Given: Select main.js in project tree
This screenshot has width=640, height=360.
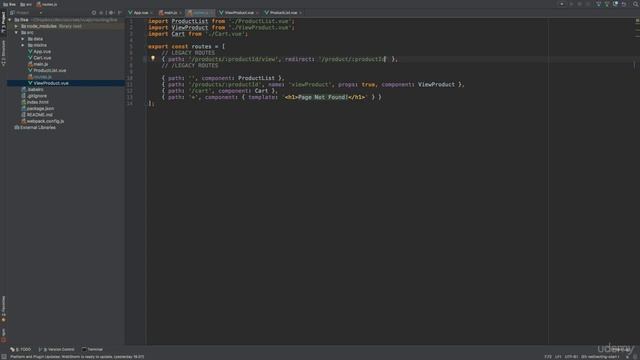Looking at the screenshot, I should [x=38, y=64].
